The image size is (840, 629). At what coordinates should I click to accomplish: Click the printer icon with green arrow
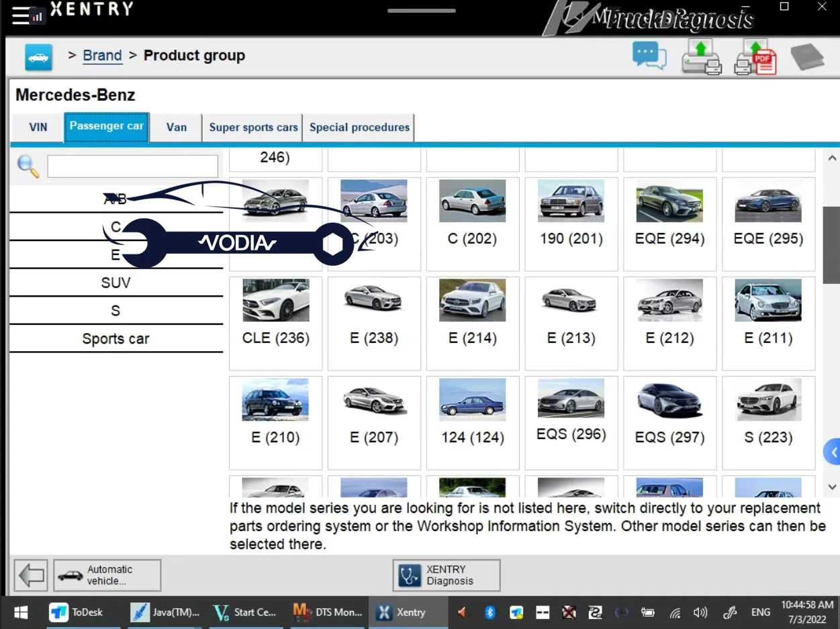[x=702, y=56]
